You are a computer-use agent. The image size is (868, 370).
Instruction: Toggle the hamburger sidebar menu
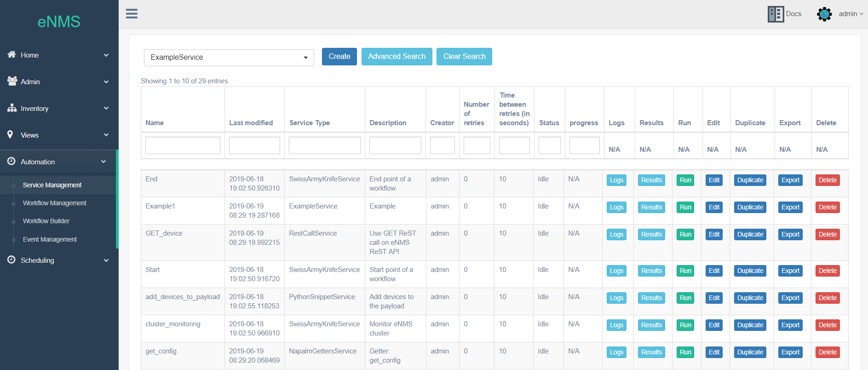point(132,13)
